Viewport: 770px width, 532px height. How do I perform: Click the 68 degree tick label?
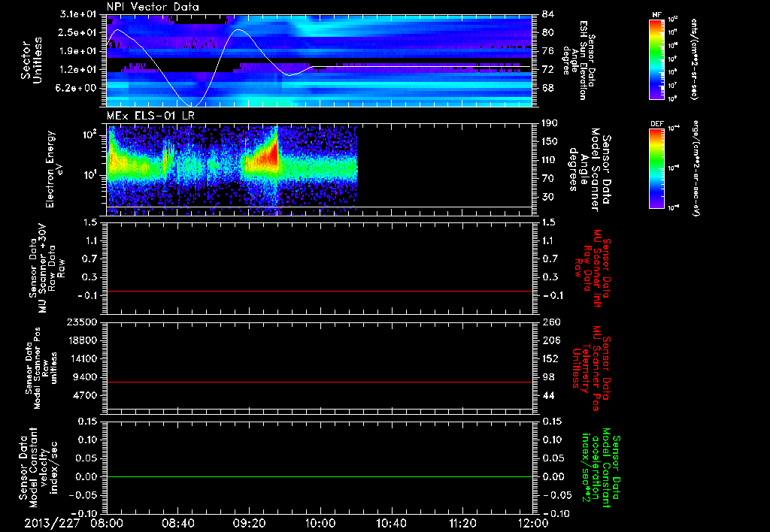pos(548,88)
